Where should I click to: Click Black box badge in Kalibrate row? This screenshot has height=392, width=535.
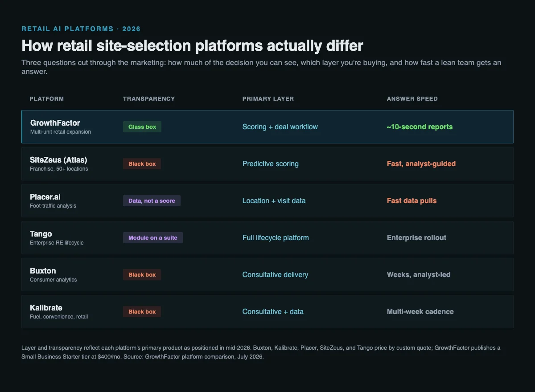point(142,312)
